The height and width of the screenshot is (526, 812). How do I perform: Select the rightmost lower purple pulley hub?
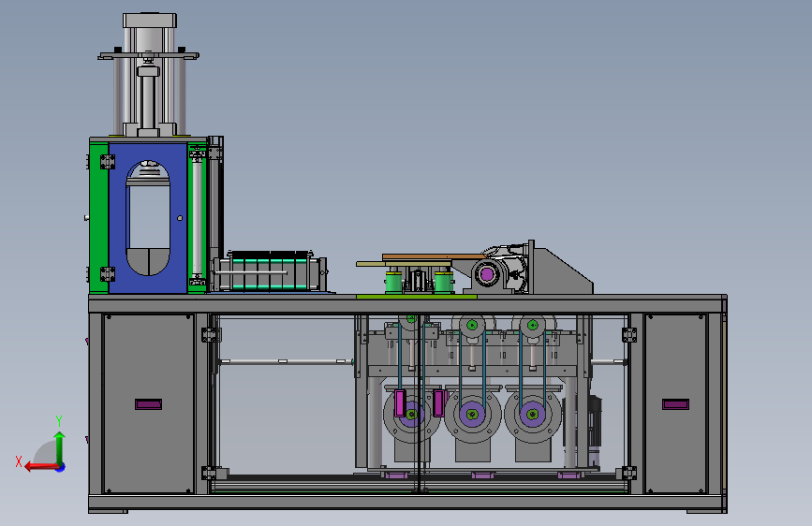pyautogui.click(x=532, y=415)
